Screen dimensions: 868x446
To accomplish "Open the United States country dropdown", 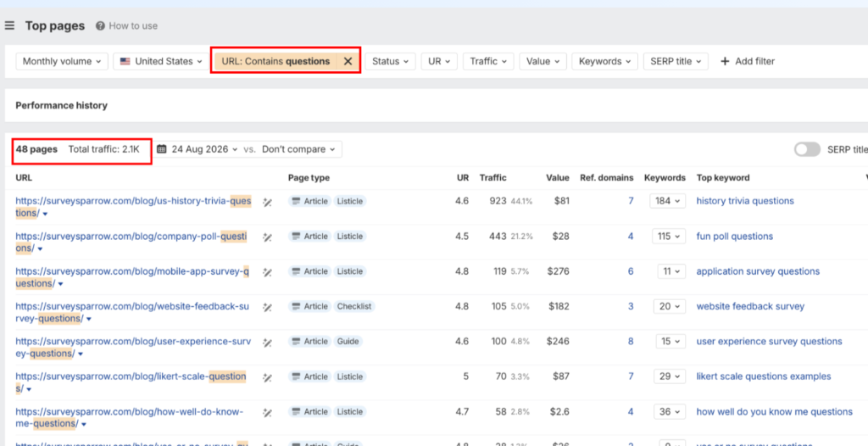I will point(162,62).
